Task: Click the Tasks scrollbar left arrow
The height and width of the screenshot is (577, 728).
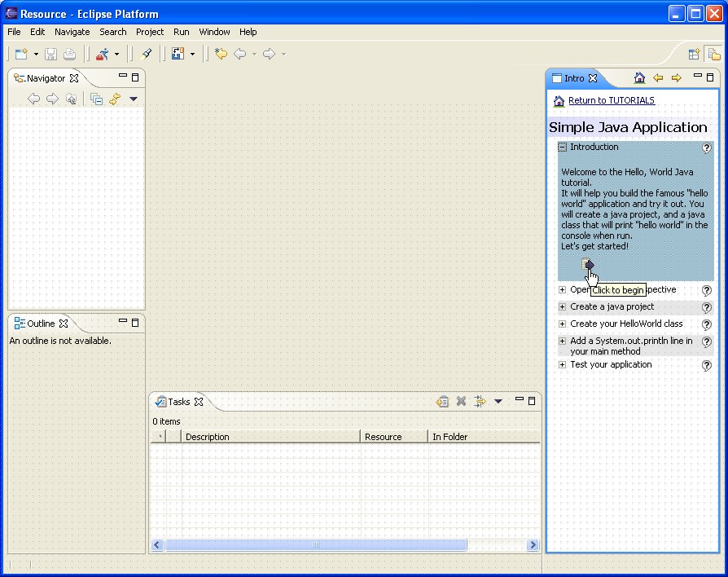Action: point(157,545)
